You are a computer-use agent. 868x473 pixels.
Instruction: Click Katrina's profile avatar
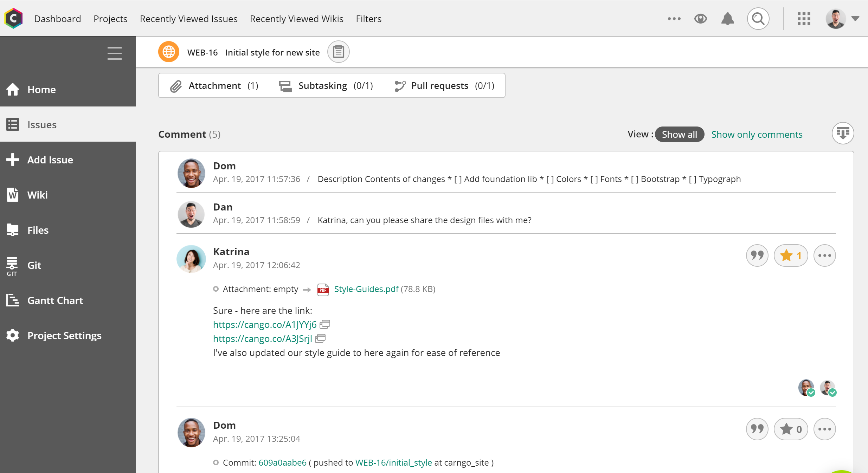191,259
